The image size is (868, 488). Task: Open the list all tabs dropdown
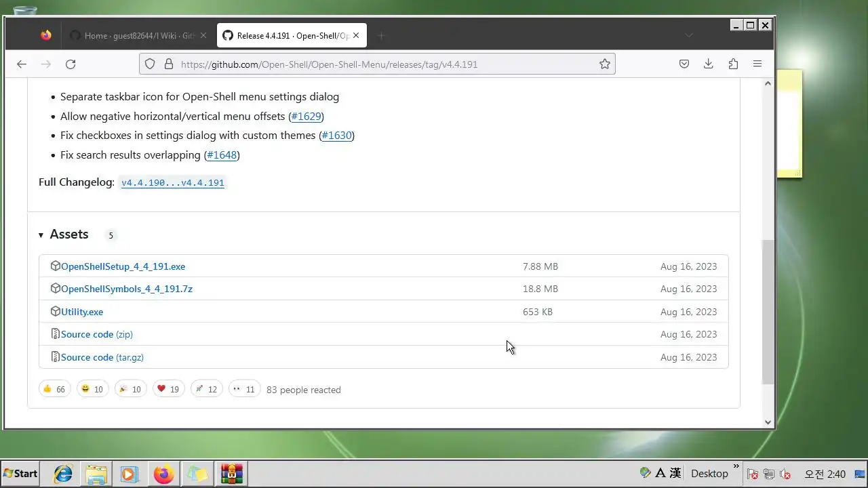689,35
